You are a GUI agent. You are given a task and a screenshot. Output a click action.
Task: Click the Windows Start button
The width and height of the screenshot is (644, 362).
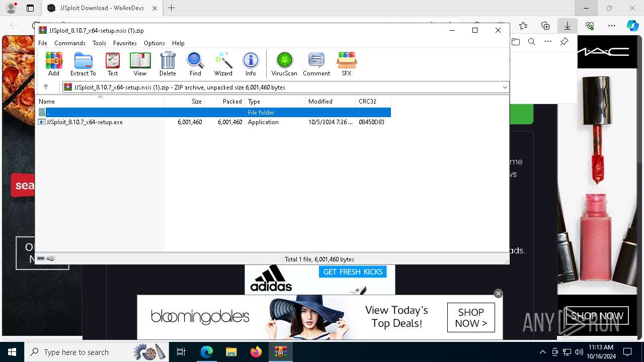12,352
